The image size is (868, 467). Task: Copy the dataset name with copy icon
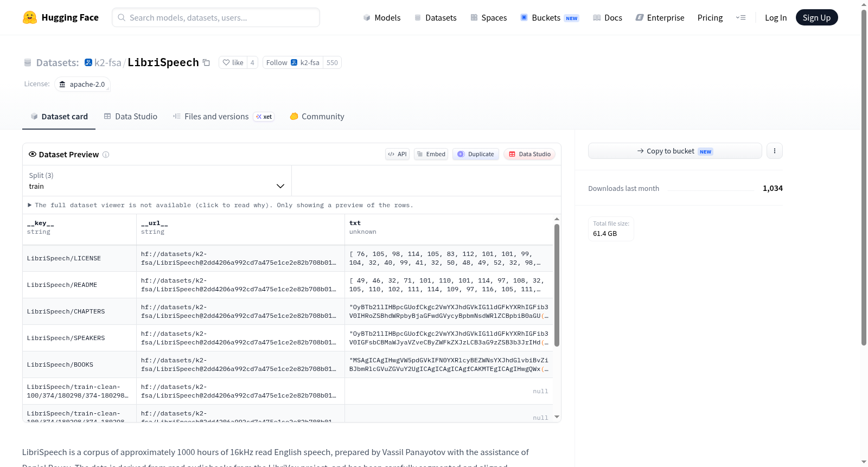(206, 63)
